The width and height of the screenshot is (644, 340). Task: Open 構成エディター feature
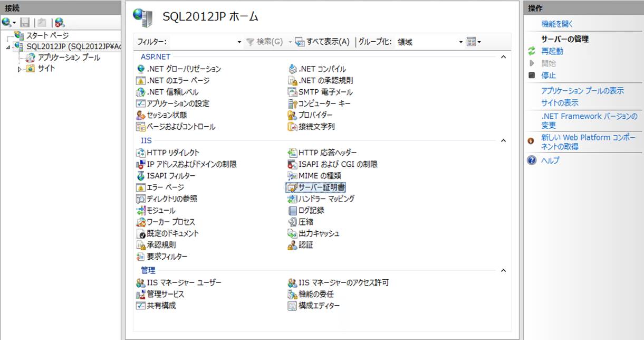(x=314, y=306)
